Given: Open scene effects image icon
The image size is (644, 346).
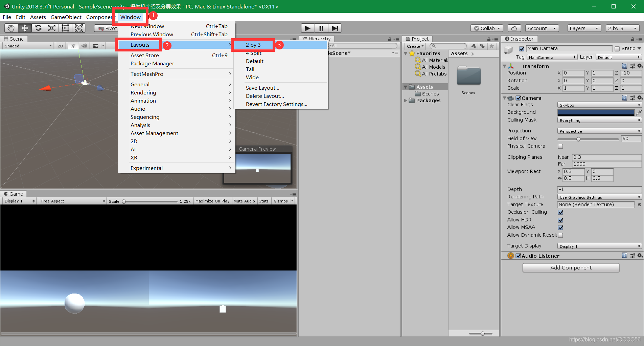Looking at the screenshot, I should pyautogui.click(x=96, y=46).
